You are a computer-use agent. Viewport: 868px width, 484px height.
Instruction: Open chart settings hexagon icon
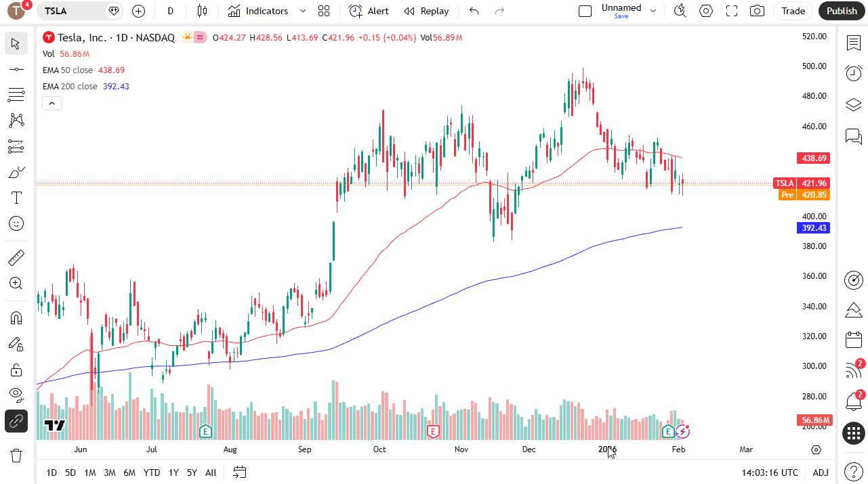(706, 11)
